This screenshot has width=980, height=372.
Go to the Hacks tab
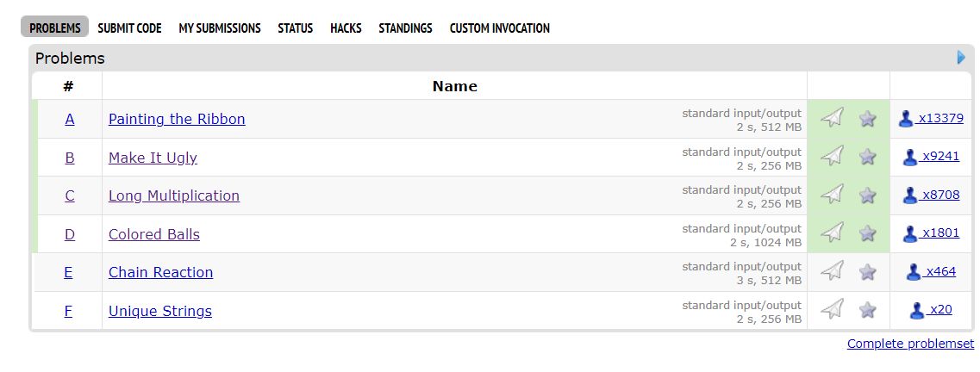(346, 28)
